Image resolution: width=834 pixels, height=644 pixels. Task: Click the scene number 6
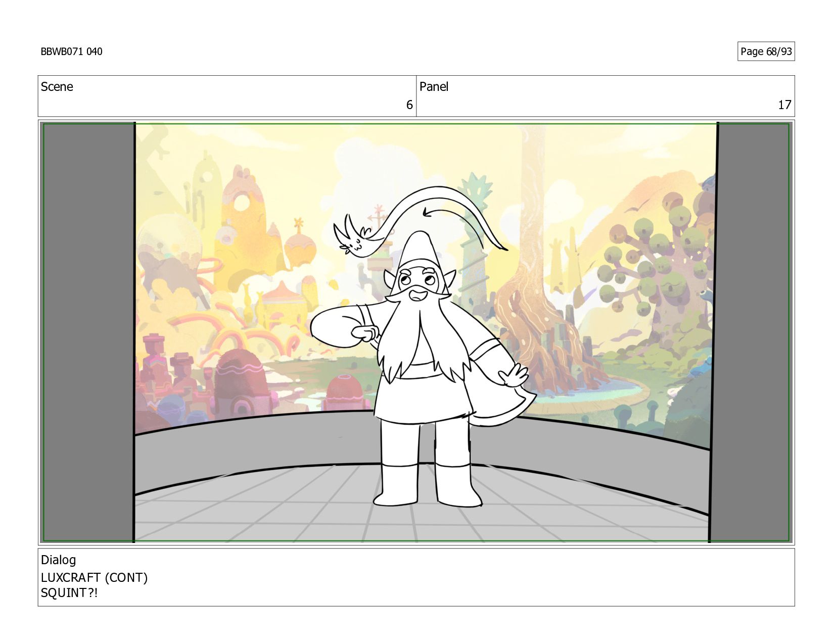[x=409, y=105]
